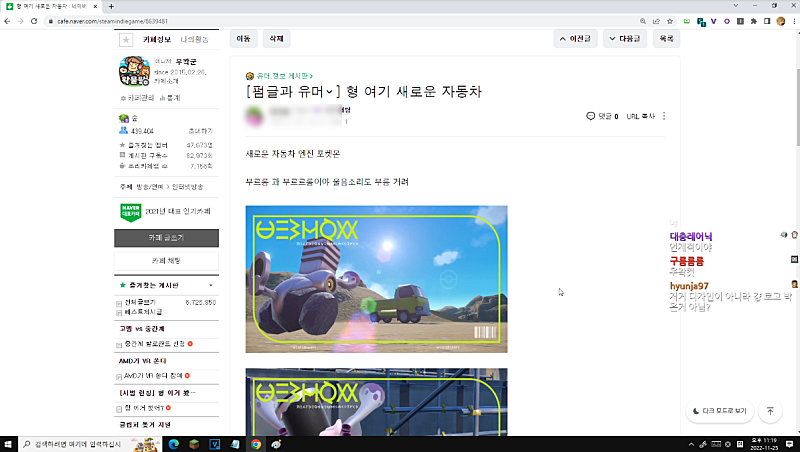Click the scroll-to-top arrow button

770,411
